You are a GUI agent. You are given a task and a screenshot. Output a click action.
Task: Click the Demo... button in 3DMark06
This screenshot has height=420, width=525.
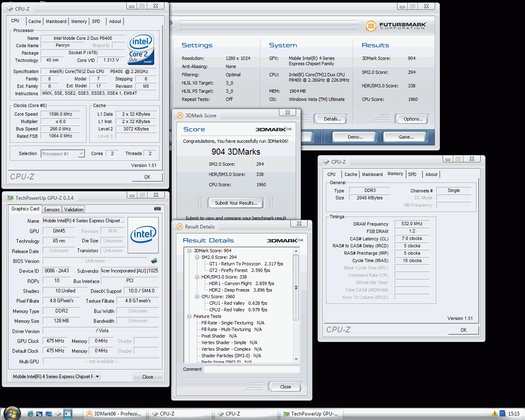[x=355, y=137]
